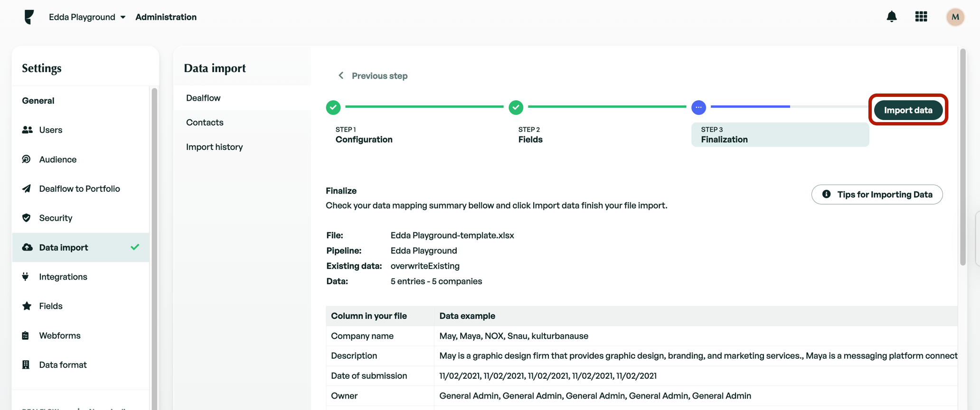Select the Step 2 Fields label
The width and height of the screenshot is (980, 410).
coord(530,135)
